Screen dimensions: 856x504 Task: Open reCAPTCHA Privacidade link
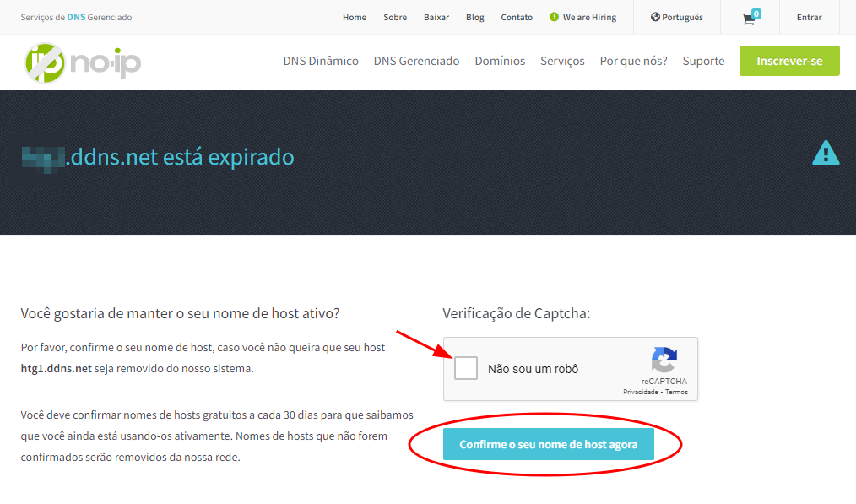coord(640,392)
